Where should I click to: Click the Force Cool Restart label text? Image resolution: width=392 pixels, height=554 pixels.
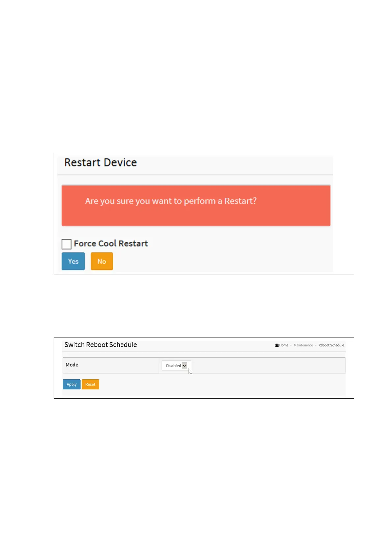point(111,244)
